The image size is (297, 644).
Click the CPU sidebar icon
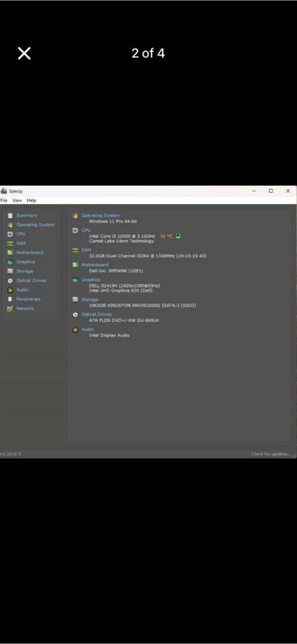[x=10, y=234]
